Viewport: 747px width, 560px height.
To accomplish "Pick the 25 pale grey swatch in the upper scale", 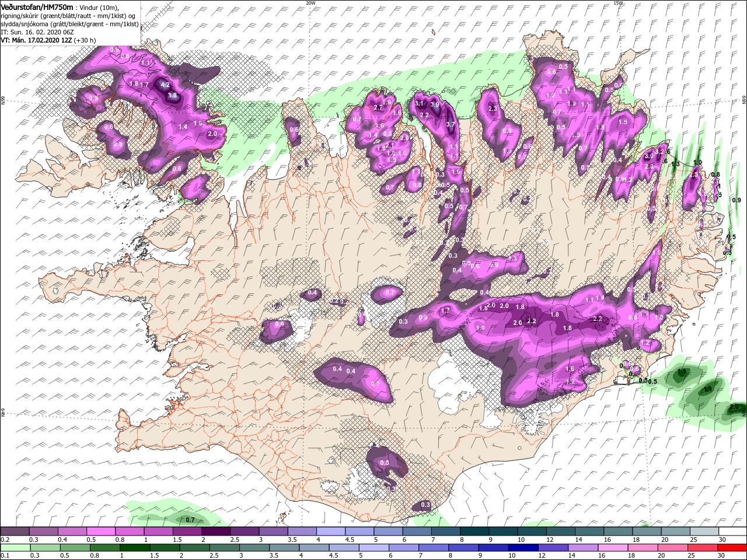I will (x=704, y=531).
